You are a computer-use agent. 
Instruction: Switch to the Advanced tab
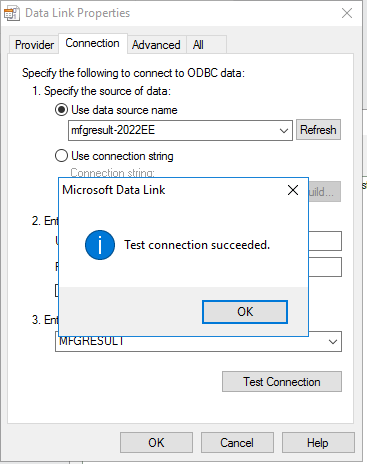click(156, 45)
